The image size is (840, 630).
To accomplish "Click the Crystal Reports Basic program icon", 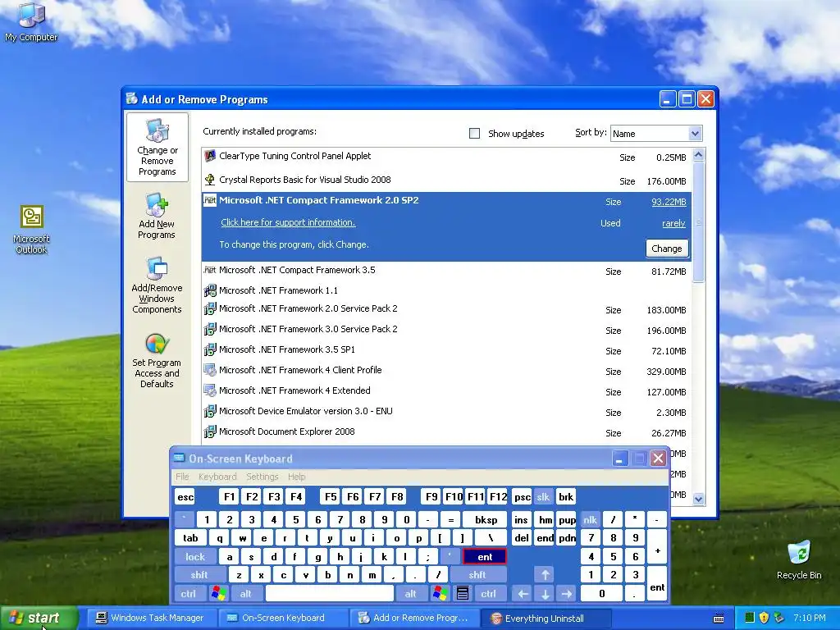I will (x=210, y=180).
